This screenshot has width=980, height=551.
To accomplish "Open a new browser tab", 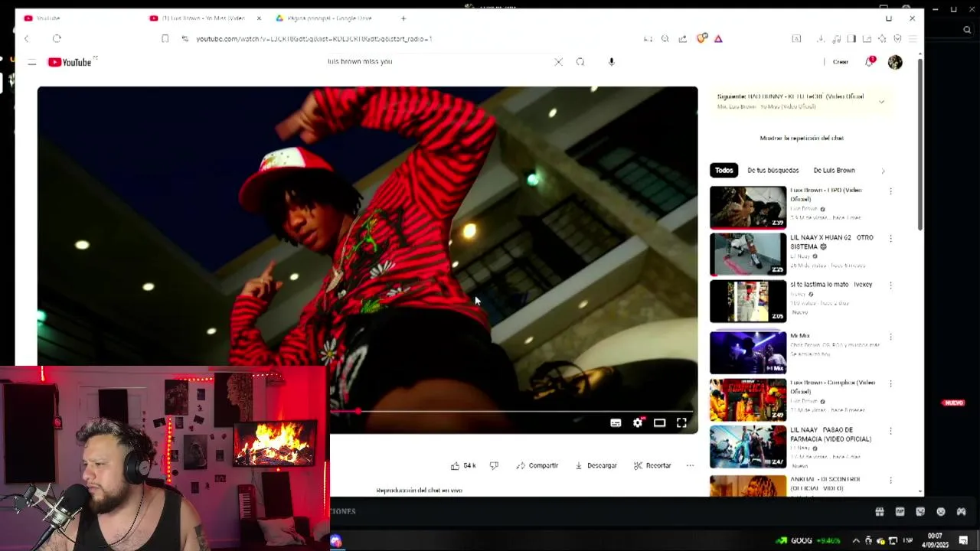I will pyautogui.click(x=403, y=18).
